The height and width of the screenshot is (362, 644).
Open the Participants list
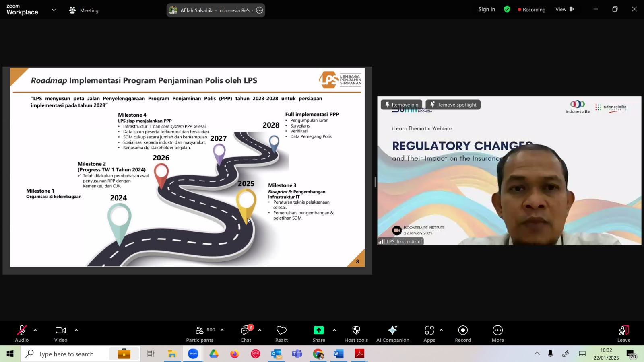[200, 334]
